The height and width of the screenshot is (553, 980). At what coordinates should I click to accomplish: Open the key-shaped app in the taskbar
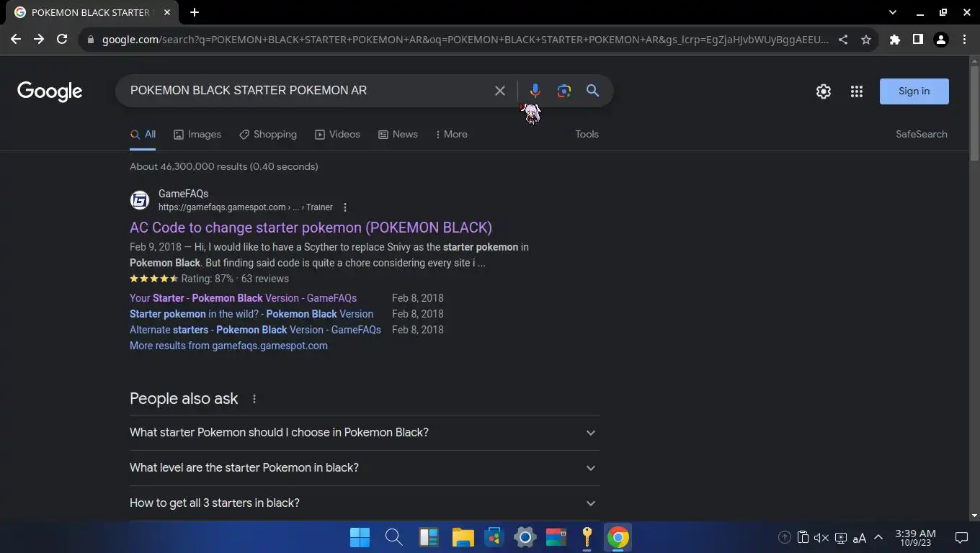pyautogui.click(x=587, y=538)
